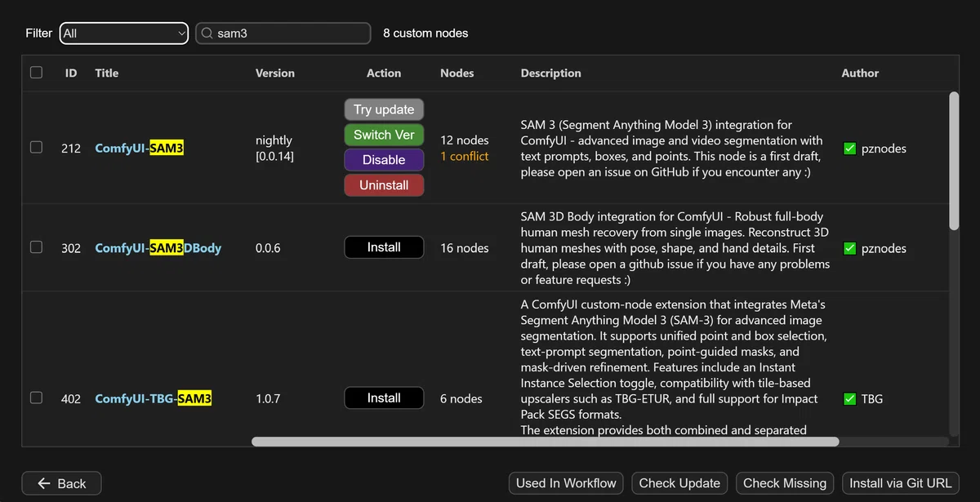
Task: Install ComfyUI-SAM3DBody version 0.0.6
Action: coord(384,247)
